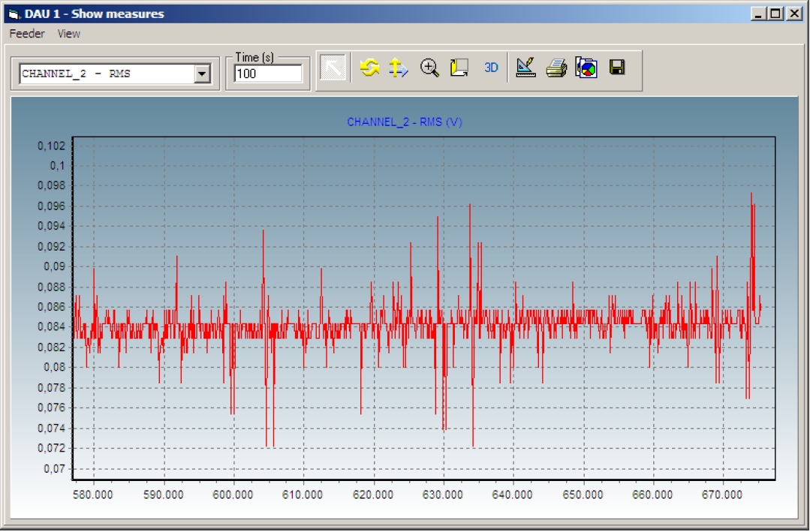This screenshot has width=810, height=532.
Task: Click the copy chart pie icon
Action: pos(586,68)
